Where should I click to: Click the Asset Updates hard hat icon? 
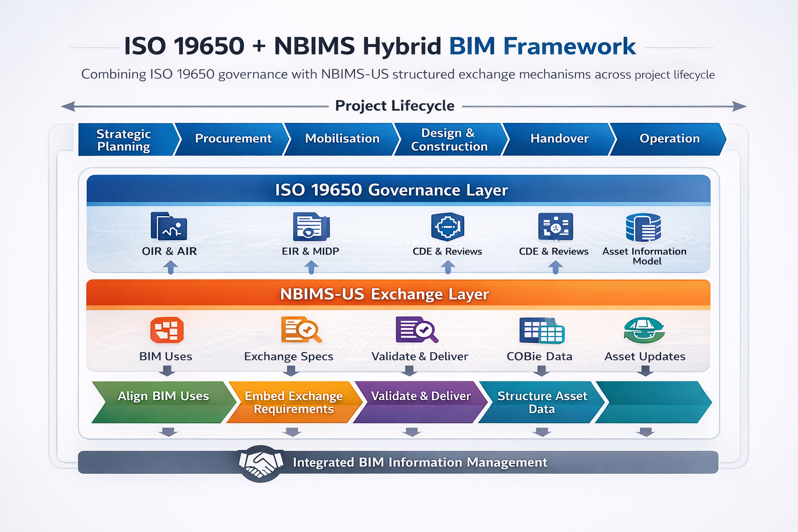coord(644,330)
